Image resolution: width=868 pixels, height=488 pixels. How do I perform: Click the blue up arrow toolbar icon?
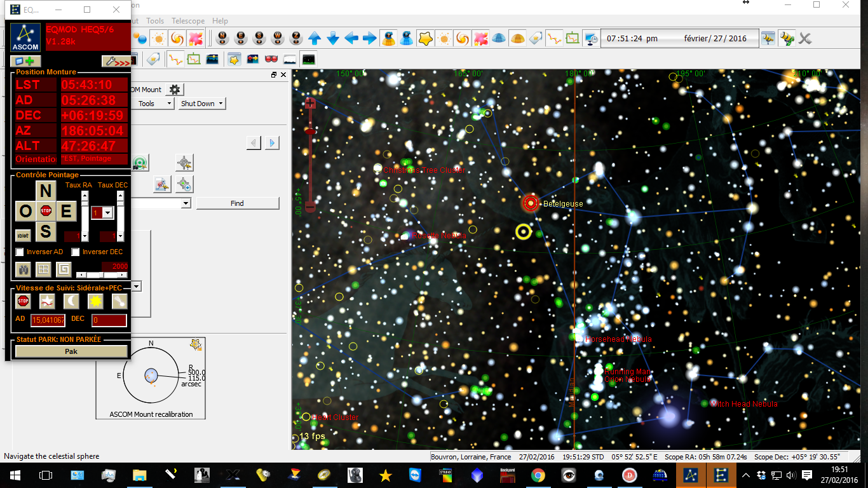tap(315, 38)
